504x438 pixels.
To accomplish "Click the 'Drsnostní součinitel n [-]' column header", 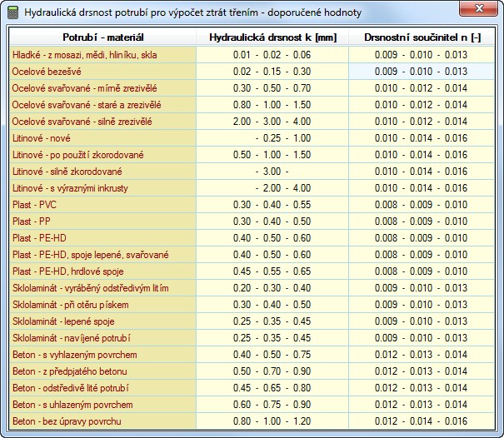I will click(422, 37).
